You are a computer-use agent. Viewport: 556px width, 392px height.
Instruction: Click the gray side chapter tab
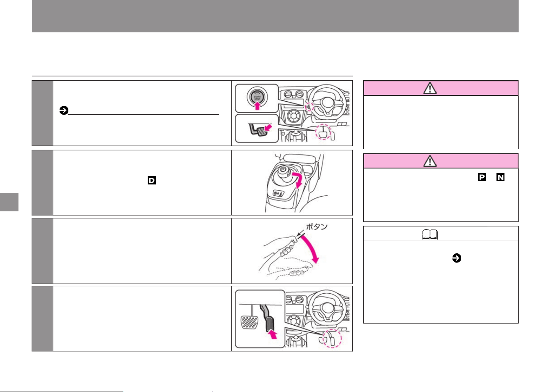pos(9,202)
